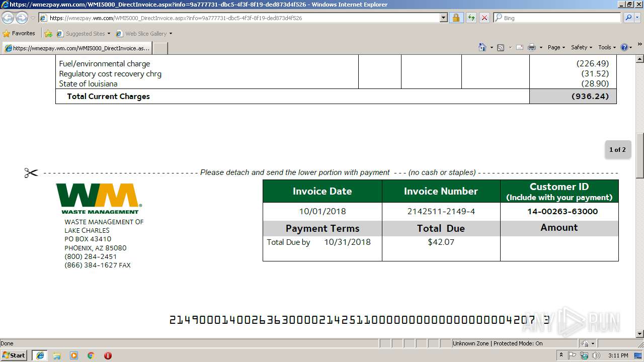Click the taskbar clock showing 3:11 PM
This screenshot has width=644, height=362.
tap(618, 355)
